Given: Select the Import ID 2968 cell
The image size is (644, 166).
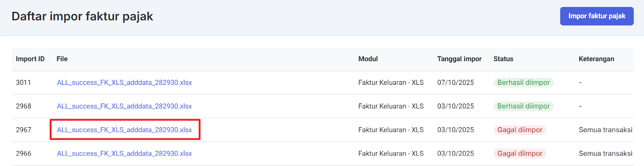Looking at the screenshot, I should (23, 106).
